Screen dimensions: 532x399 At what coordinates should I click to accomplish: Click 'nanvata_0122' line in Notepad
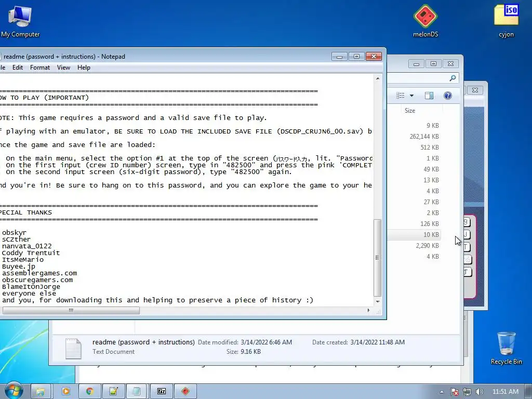[x=27, y=246]
